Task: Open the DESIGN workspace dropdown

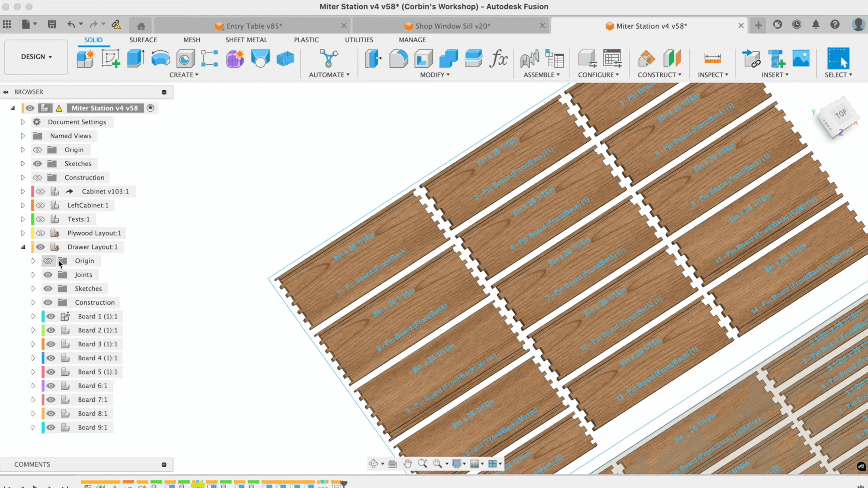Action: pos(36,57)
